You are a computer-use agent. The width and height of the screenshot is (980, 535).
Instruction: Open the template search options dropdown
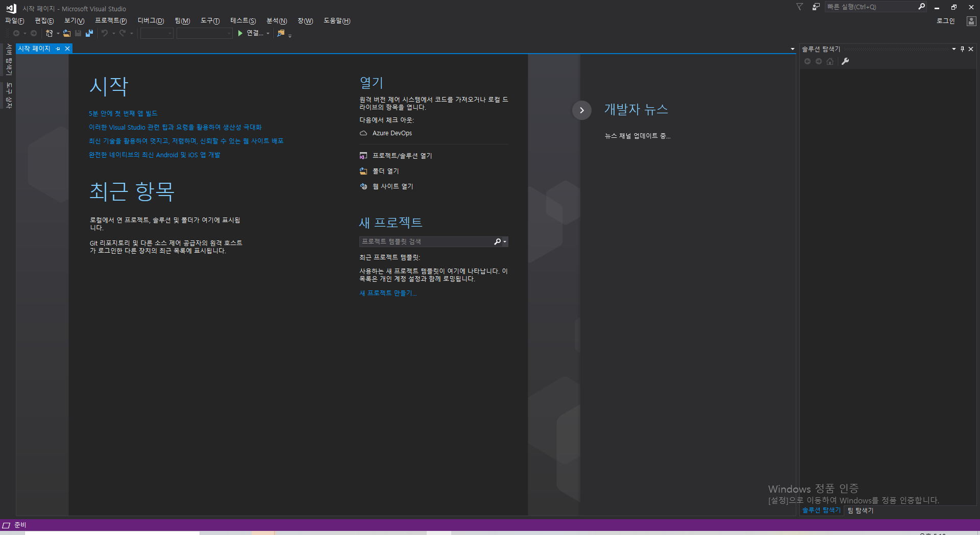[x=505, y=242]
